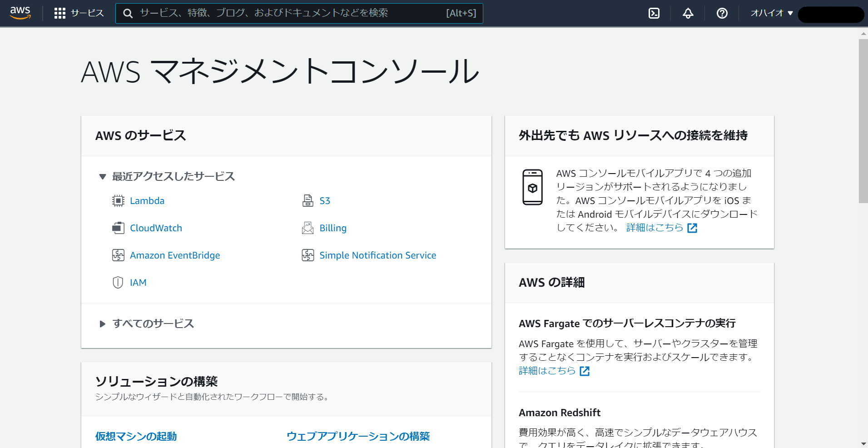868x448 pixels.
Task: Open the redacted account menu
Action: coord(831,14)
